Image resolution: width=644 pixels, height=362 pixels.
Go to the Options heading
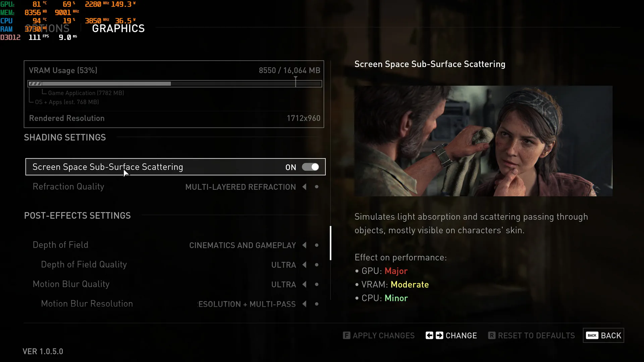(x=47, y=28)
